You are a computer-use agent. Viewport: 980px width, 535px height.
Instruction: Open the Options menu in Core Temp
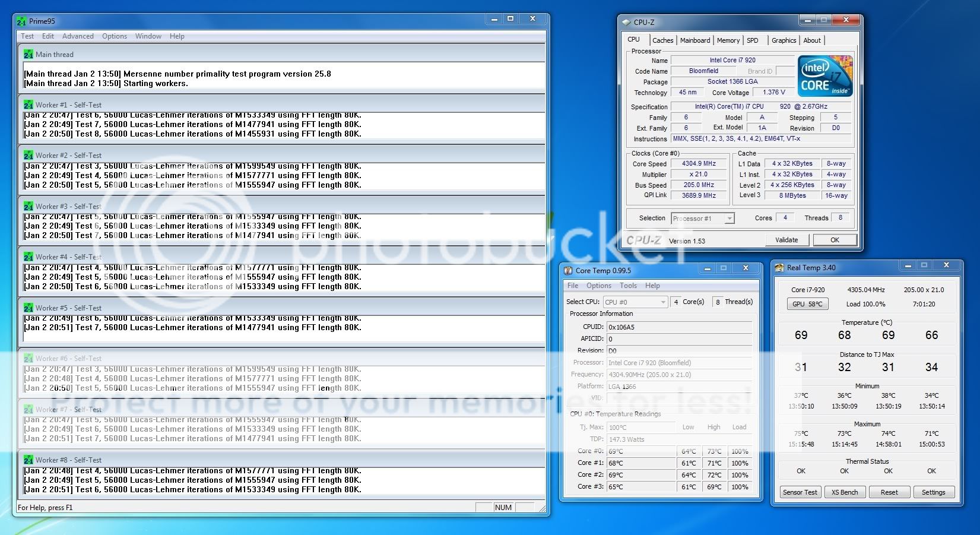599,286
